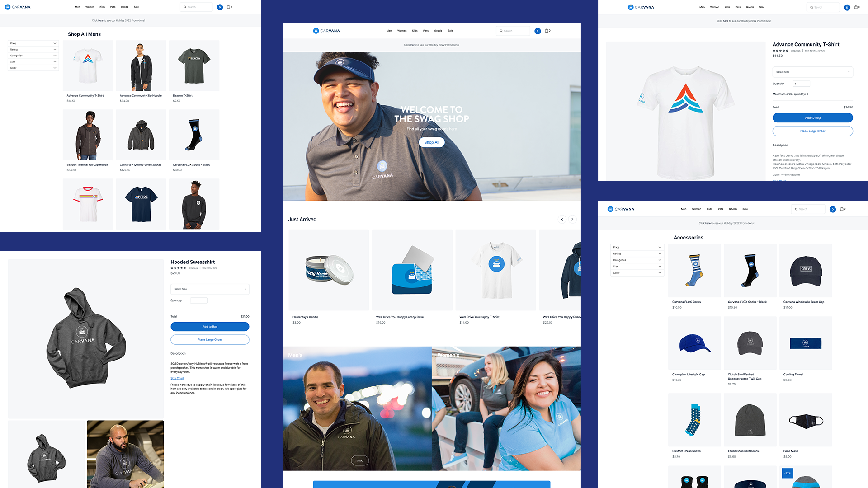Click Add to Bag for Advance Community T-Shirt
The image size is (868, 488).
click(812, 118)
